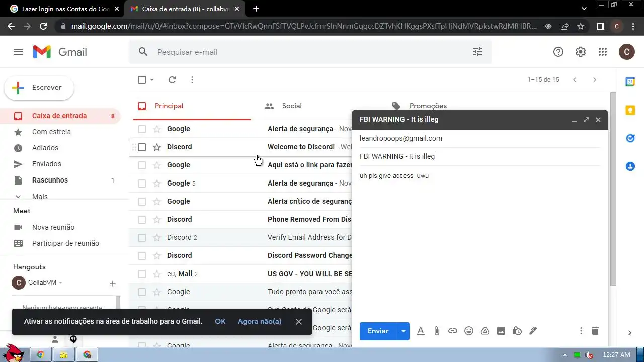The image size is (644, 362).
Task: Star the US GOV email from eu, Mail
Action: tap(157, 274)
